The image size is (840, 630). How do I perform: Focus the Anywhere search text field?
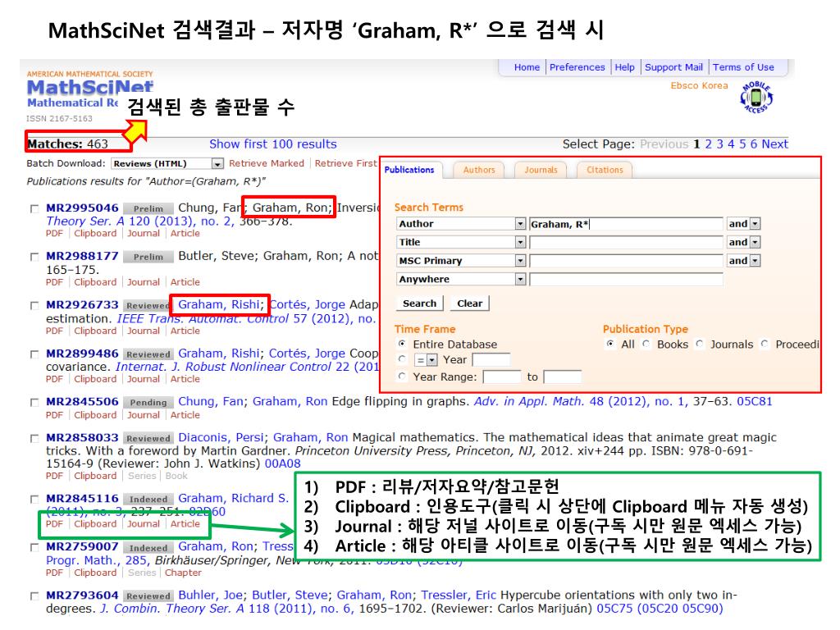point(626,279)
